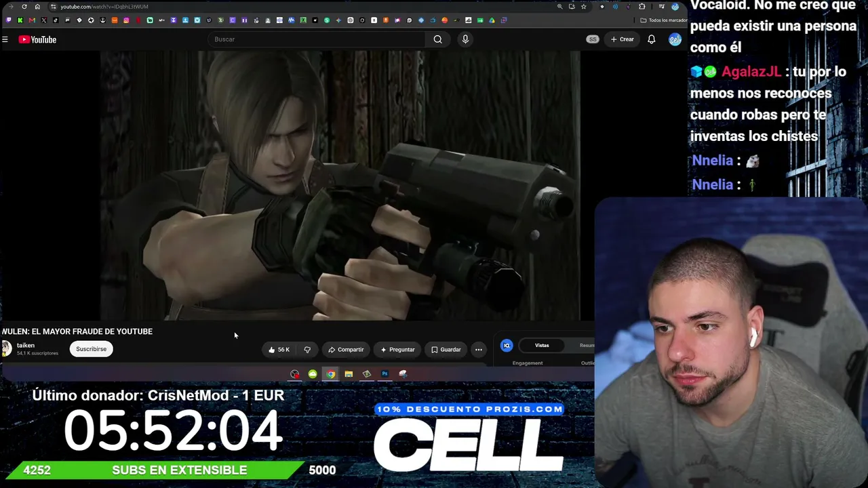Viewport: 868px width, 488px height.
Task: Open the browser extensions puzzle icon
Action: (x=642, y=7)
